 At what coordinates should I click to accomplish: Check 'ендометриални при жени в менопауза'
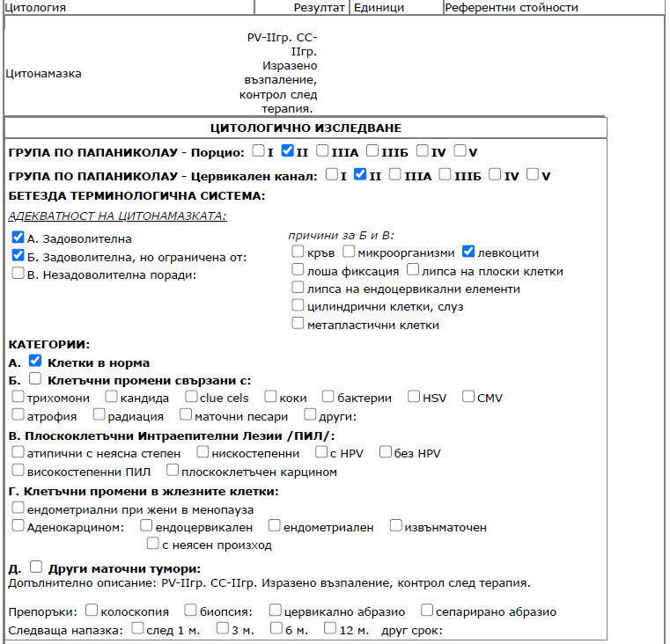[x=18, y=508]
